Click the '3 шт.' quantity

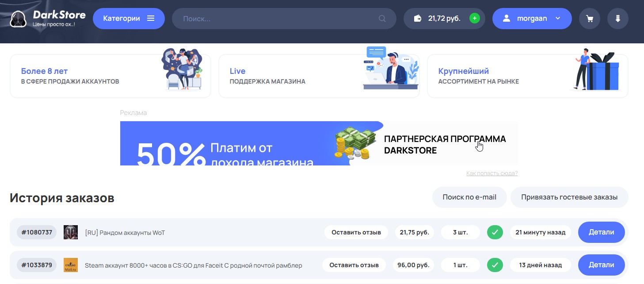461,232
